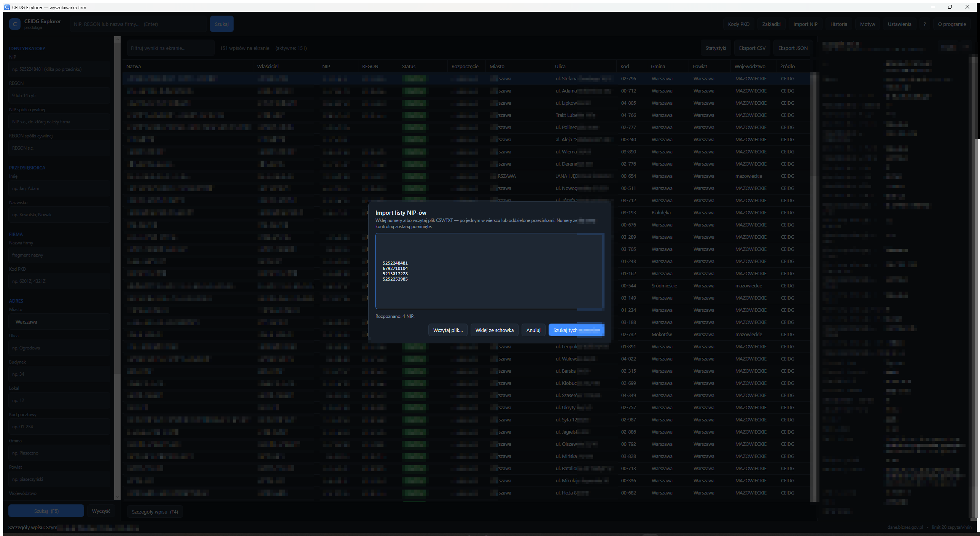Click Motyw theme button
Viewport: 980px width, 536px height.
[x=867, y=24]
